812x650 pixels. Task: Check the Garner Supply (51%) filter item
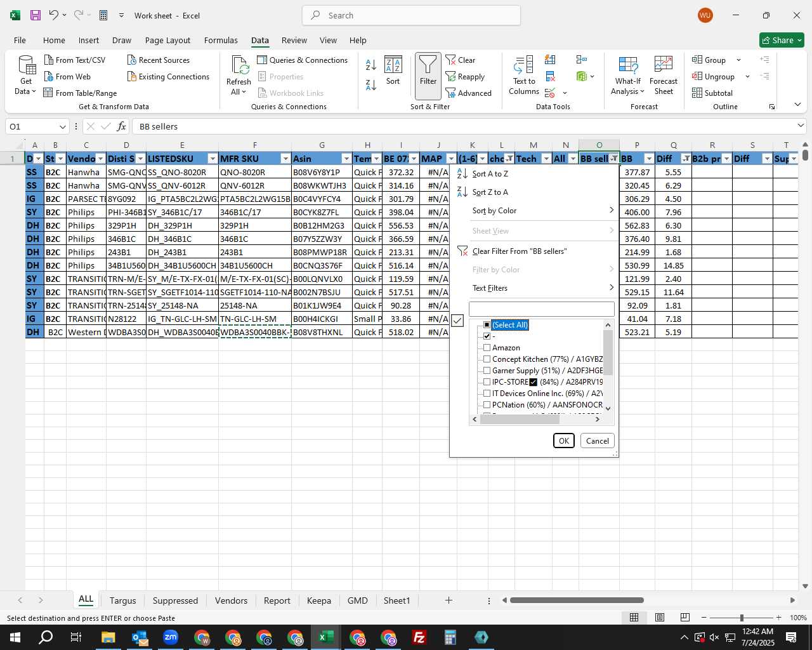[487, 371]
